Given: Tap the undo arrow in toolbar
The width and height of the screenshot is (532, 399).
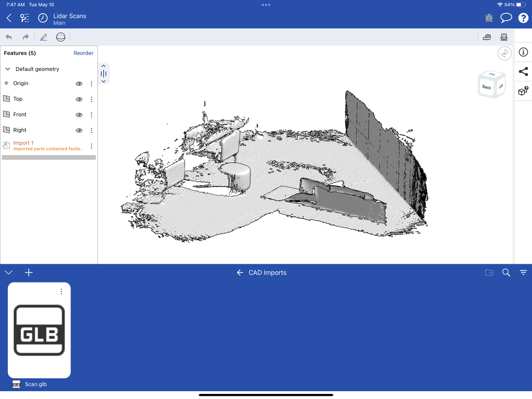Looking at the screenshot, I should click(9, 37).
